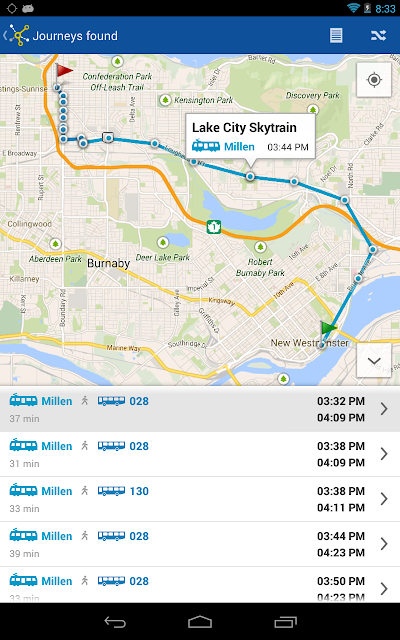400x640 pixels.
Task: Tap the shuffle route options icon
Action: click(378, 36)
